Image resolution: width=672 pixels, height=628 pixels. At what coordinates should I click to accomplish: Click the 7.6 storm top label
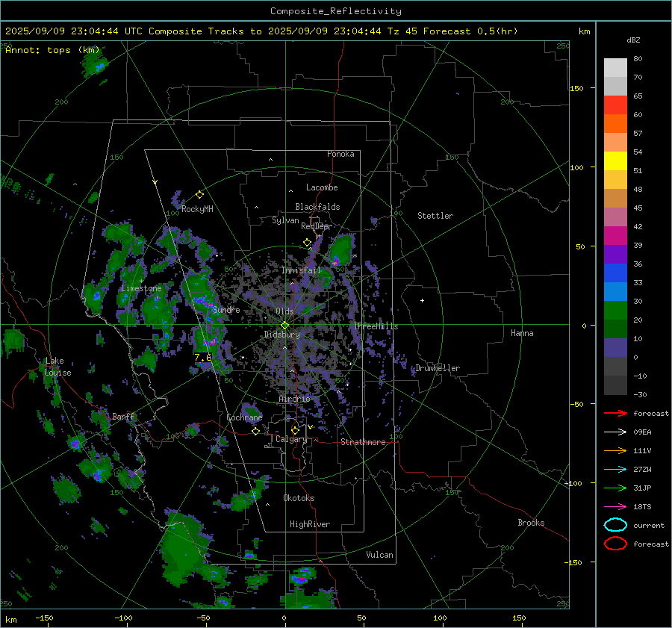click(x=202, y=357)
